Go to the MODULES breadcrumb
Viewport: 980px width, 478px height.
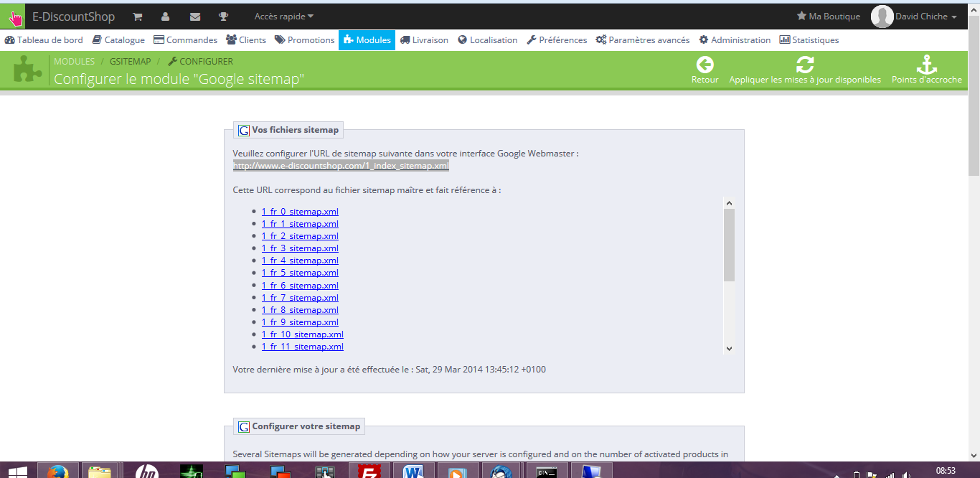[74, 62]
